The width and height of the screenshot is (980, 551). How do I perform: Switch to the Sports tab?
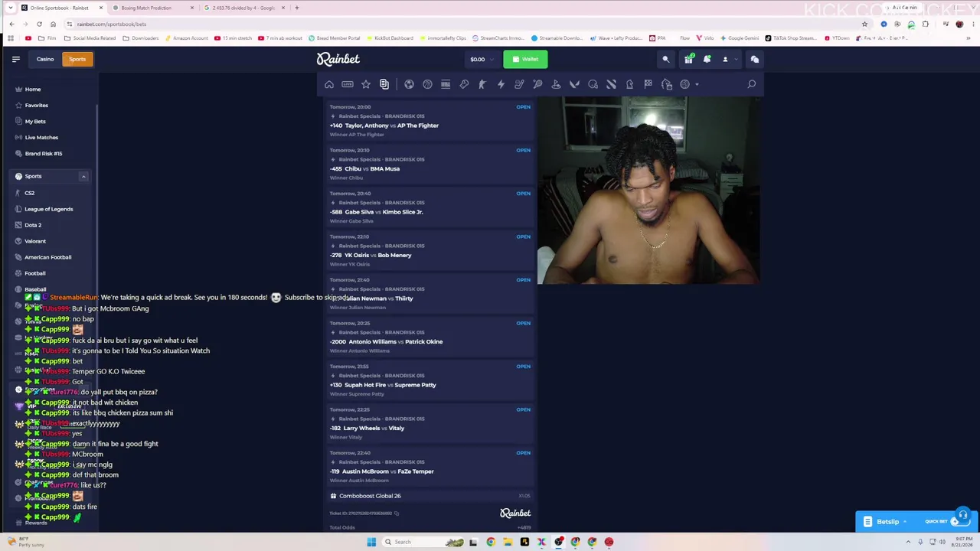coord(77,59)
